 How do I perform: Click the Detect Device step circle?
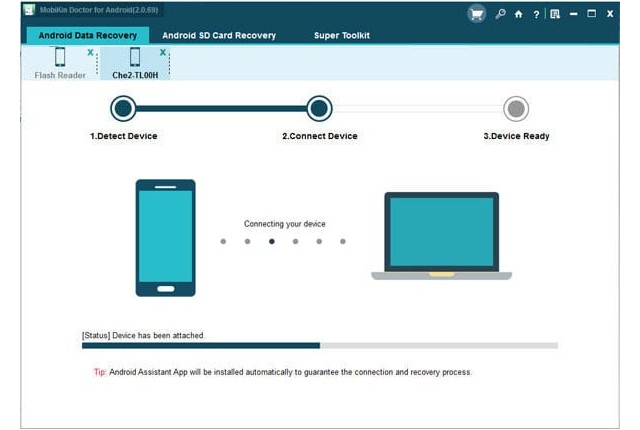pyautogui.click(x=123, y=108)
